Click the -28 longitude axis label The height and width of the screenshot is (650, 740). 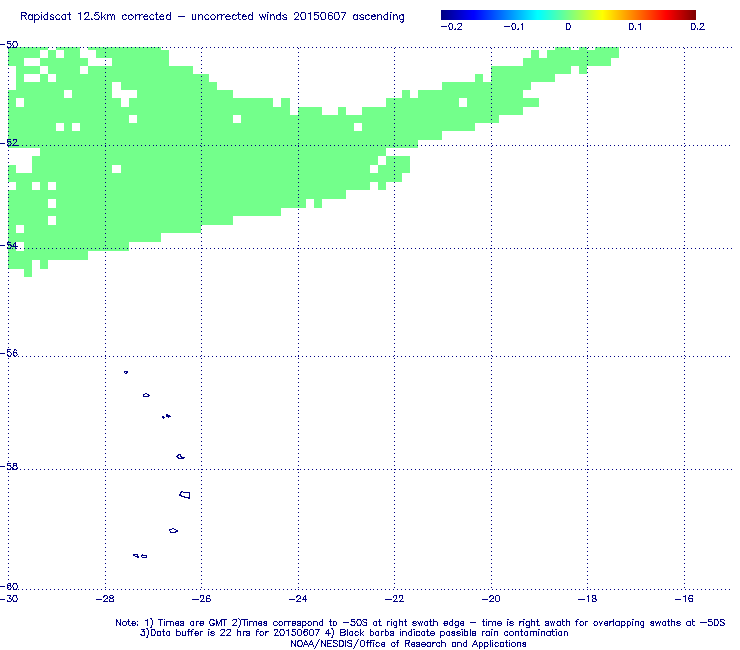[x=105, y=599]
